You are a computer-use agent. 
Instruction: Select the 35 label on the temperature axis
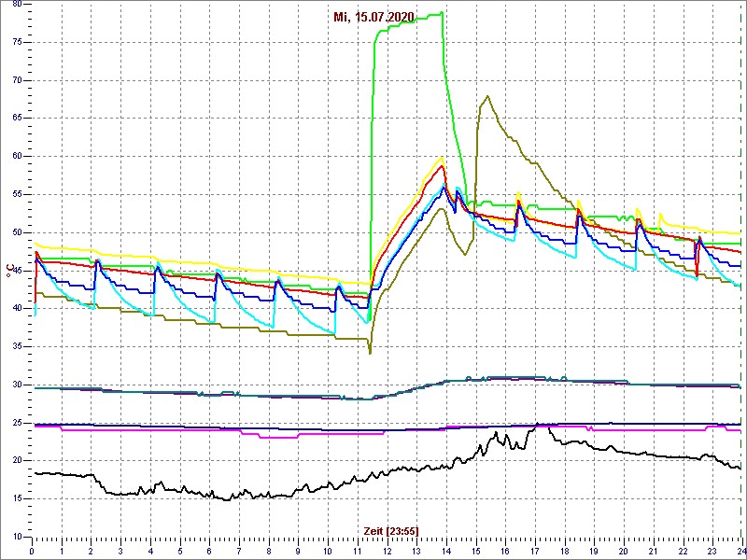17,346
